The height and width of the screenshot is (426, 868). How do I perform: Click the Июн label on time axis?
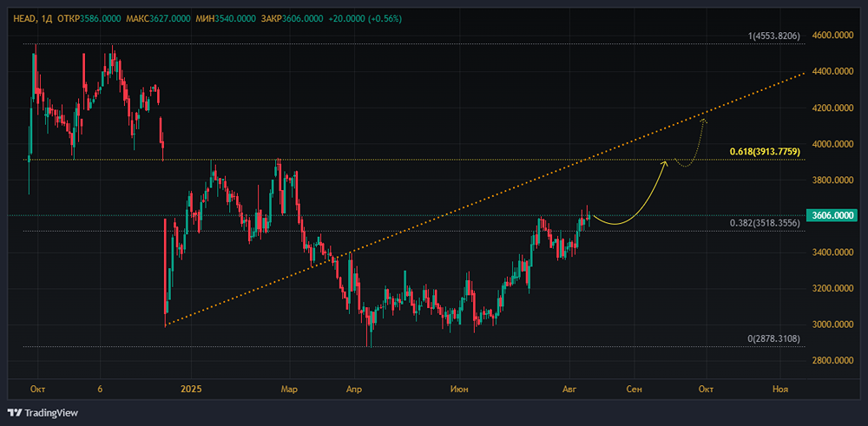pyautogui.click(x=459, y=389)
